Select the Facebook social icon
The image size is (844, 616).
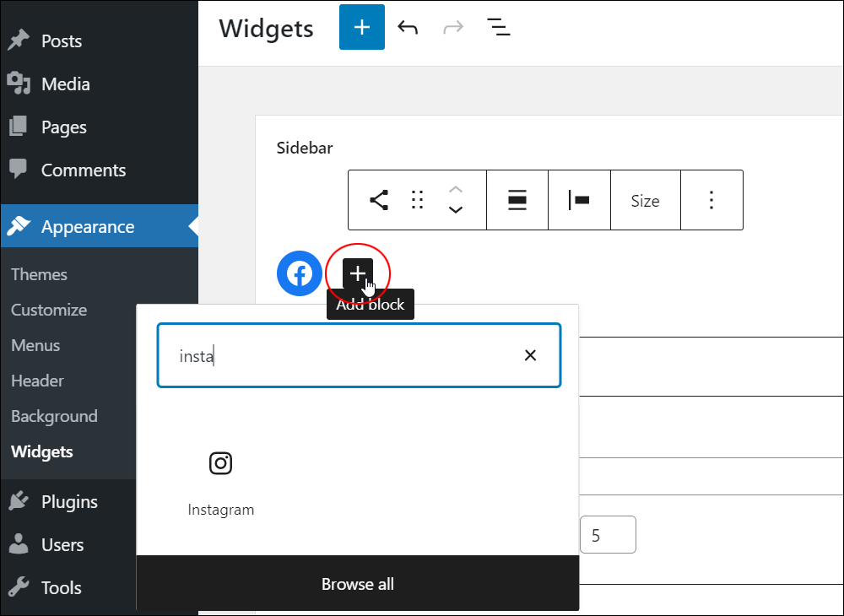click(300, 273)
